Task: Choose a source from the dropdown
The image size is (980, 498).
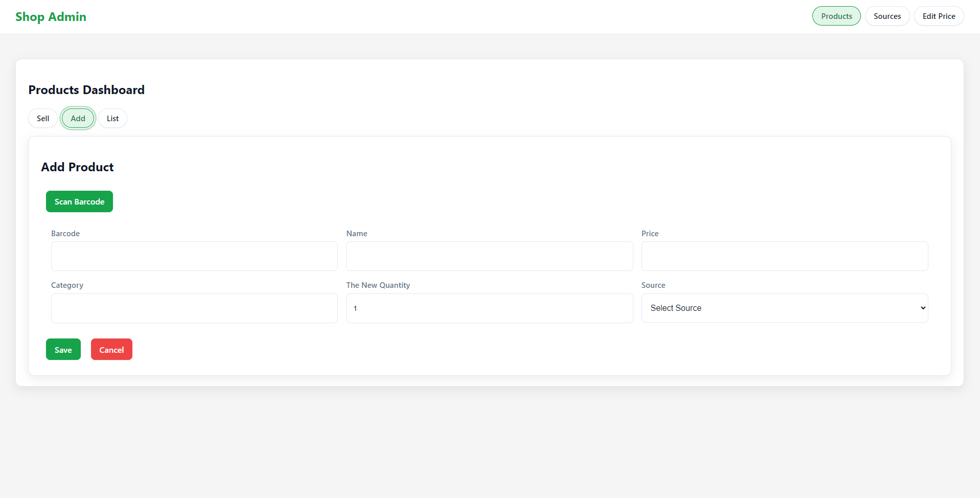Action: tap(784, 308)
